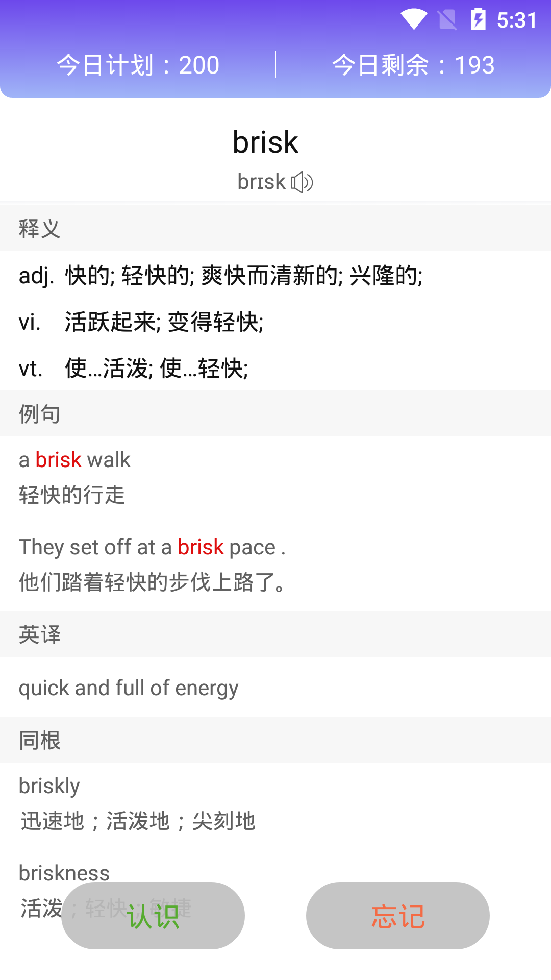
Task: Tap the 今日剩余：193 label
Action: 413,64
